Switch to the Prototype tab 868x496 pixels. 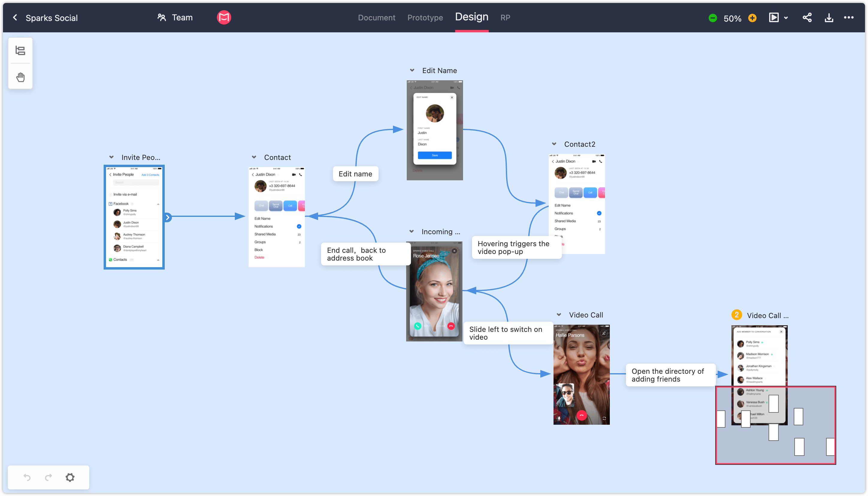pyautogui.click(x=425, y=18)
